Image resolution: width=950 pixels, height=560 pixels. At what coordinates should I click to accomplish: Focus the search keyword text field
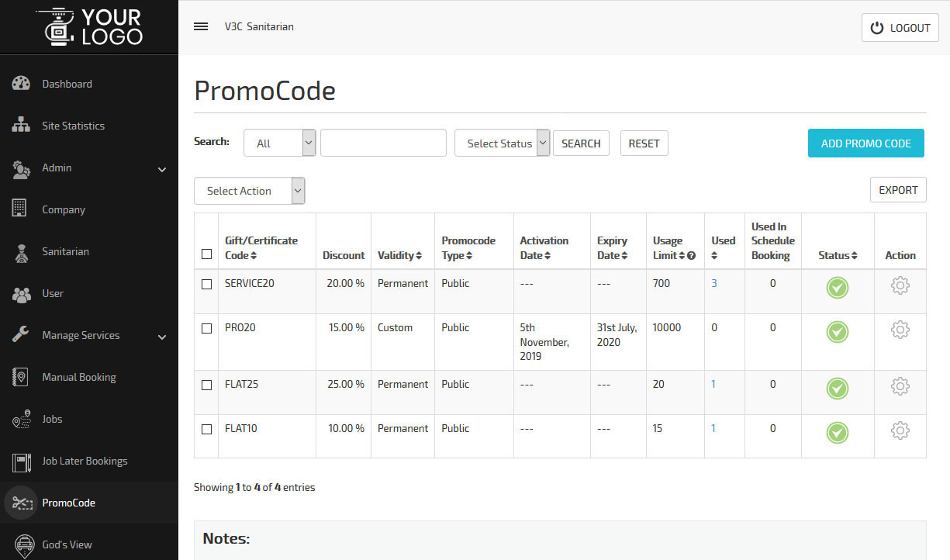pyautogui.click(x=383, y=143)
